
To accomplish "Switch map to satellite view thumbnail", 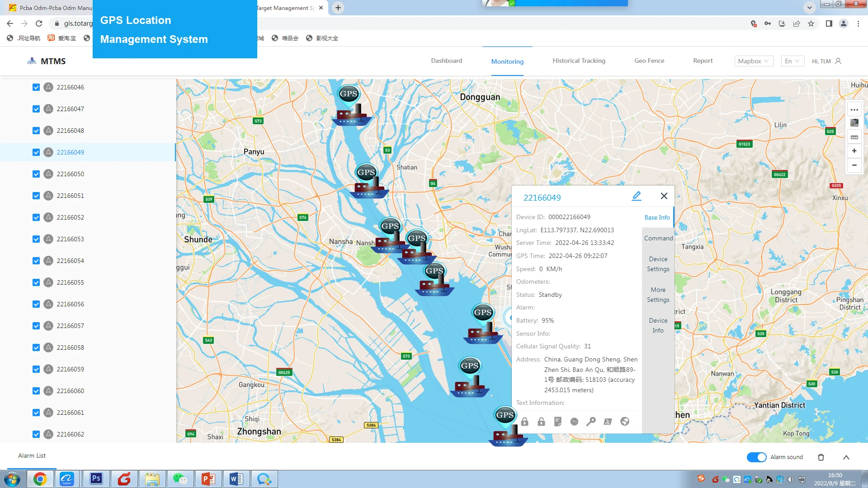I will pos(854,123).
